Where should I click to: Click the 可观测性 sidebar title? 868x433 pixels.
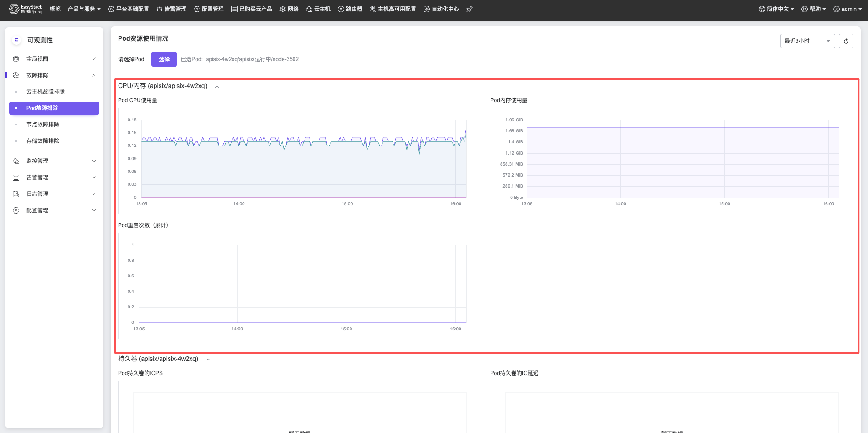pos(40,40)
